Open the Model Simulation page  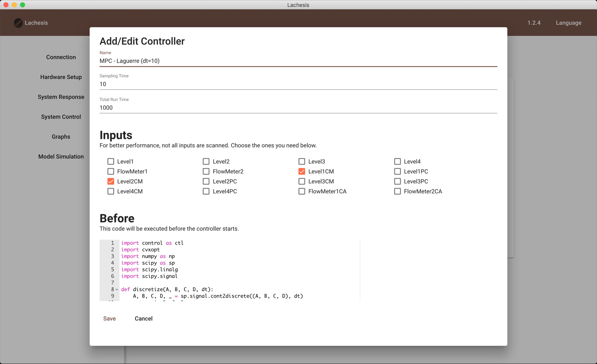click(61, 156)
